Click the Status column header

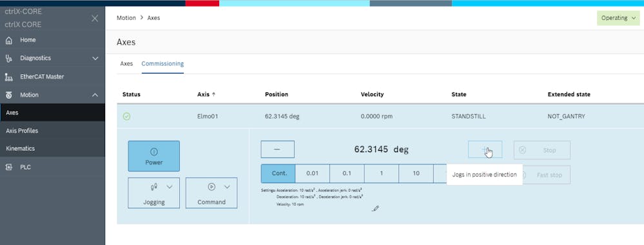tap(132, 94)
